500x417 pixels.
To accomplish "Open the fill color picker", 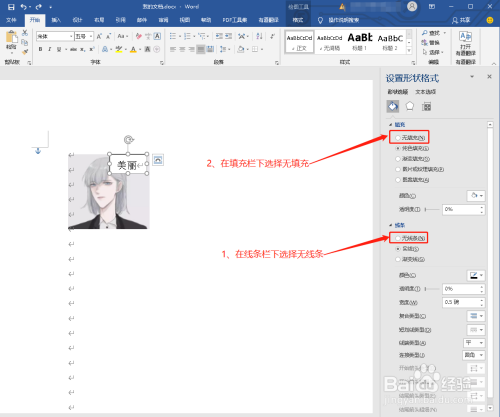I will (476, 196).
